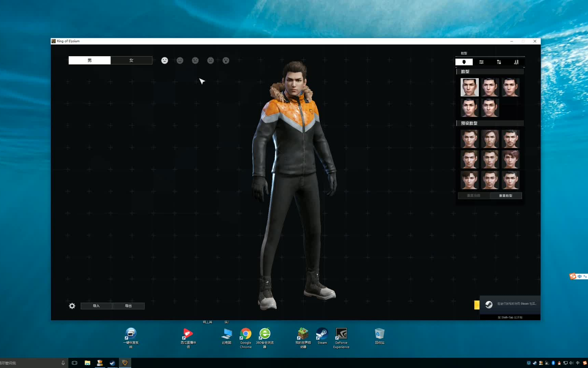This screenshot has width=588, height=368.
Task: Open 360 secure browser desktop shortcut
Action: tap(265, 338)
